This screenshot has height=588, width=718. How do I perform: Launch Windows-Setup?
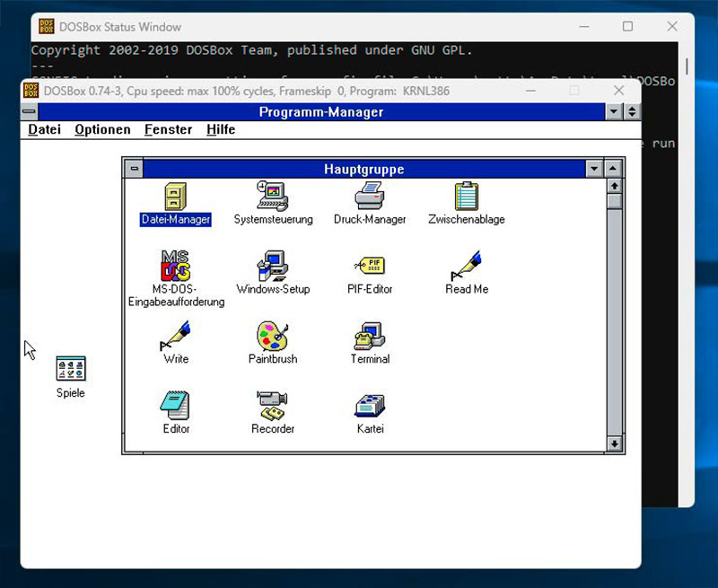272,267
